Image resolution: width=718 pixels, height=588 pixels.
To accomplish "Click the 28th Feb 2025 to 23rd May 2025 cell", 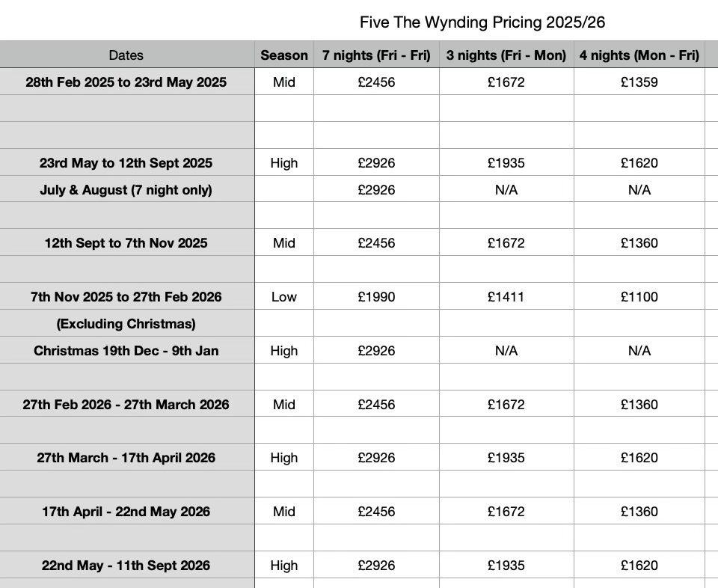I will point(126,82).
